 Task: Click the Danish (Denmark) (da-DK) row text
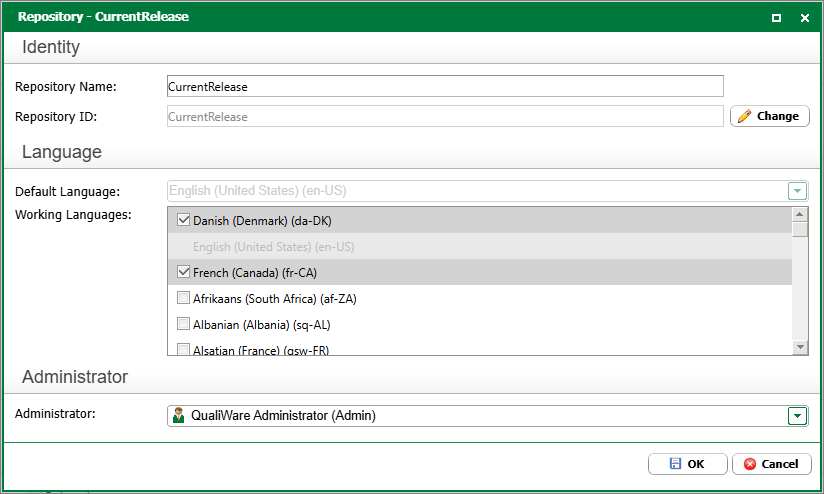click(x=262, y=221)
